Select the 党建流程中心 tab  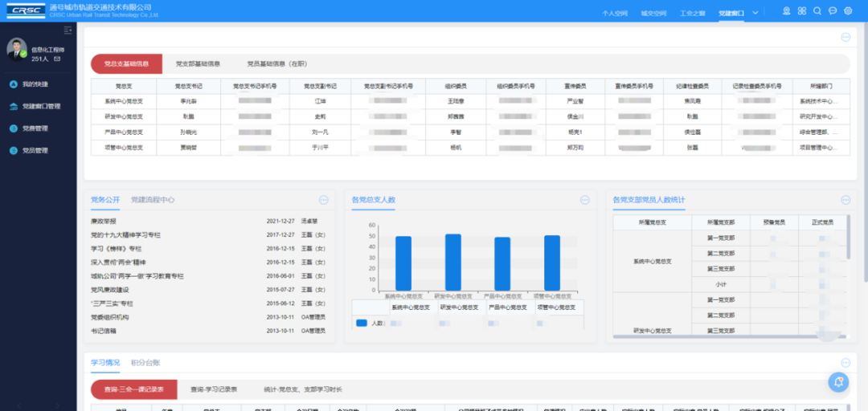pyautogui.click(x=153, y=200)
